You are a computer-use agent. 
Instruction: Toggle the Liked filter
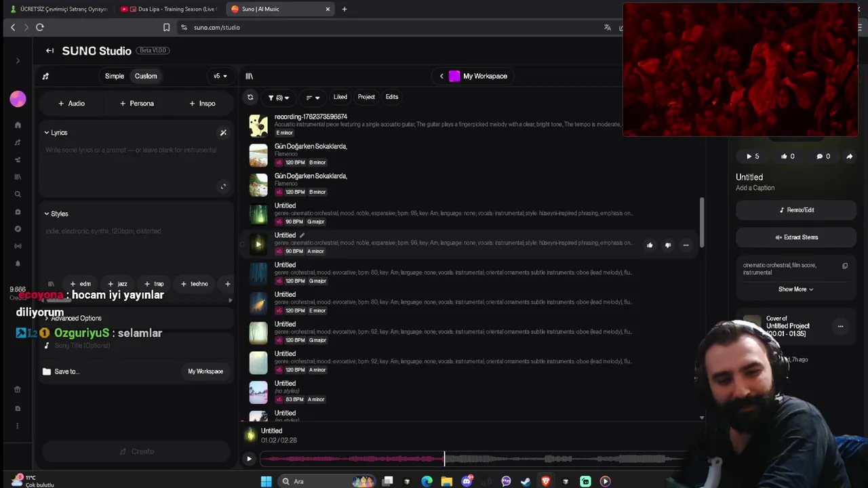coord(340,97)
